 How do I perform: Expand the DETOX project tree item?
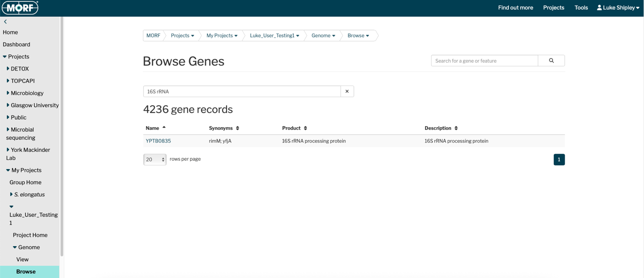[8, 69]
